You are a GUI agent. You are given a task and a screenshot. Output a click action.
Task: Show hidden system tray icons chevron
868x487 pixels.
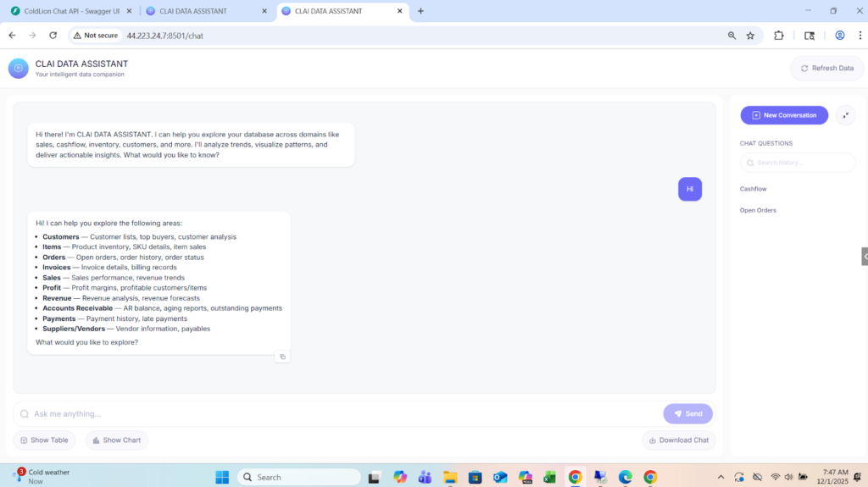[721, 477]
